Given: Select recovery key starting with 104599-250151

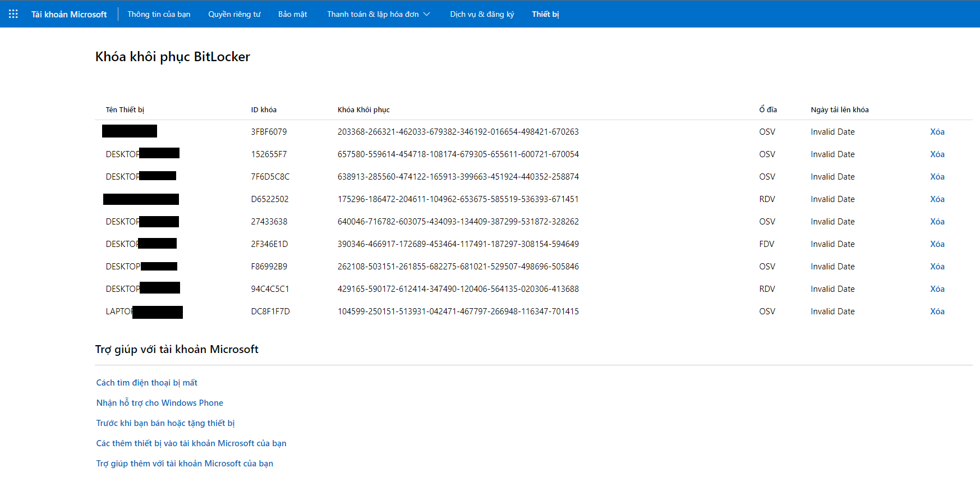Looking at the screenshot, I should click(458, 311).
